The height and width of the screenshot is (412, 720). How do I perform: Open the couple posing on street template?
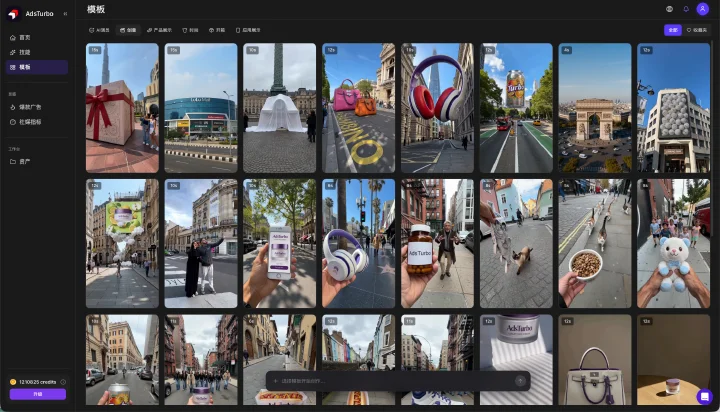click(201, 243)
